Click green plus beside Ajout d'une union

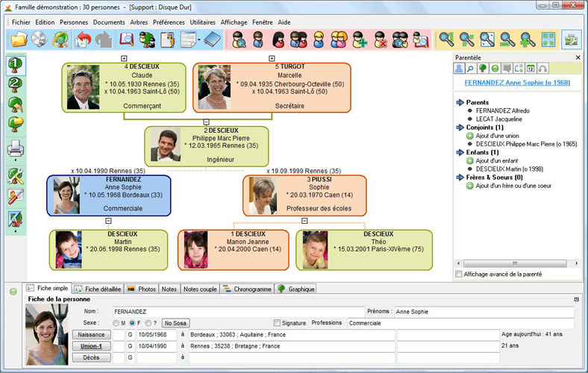(x=470, y=136)
